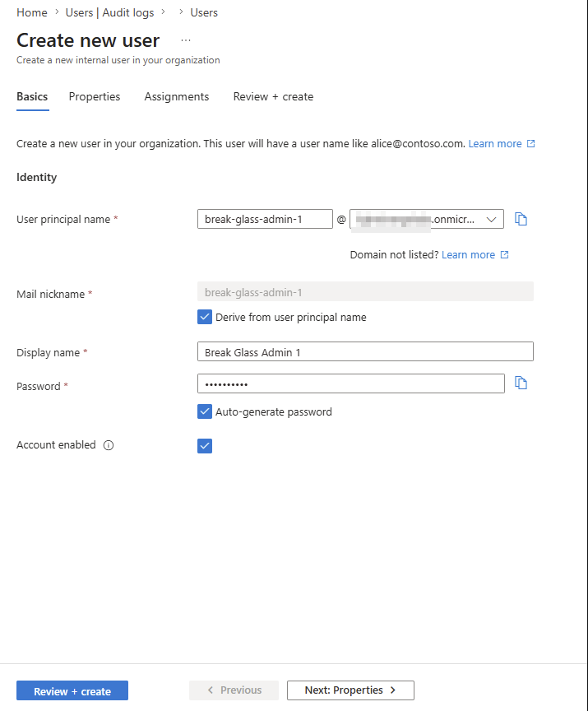Click the Mail nickname field
This screenshot has height=711, width=588.
coord(366,291)
